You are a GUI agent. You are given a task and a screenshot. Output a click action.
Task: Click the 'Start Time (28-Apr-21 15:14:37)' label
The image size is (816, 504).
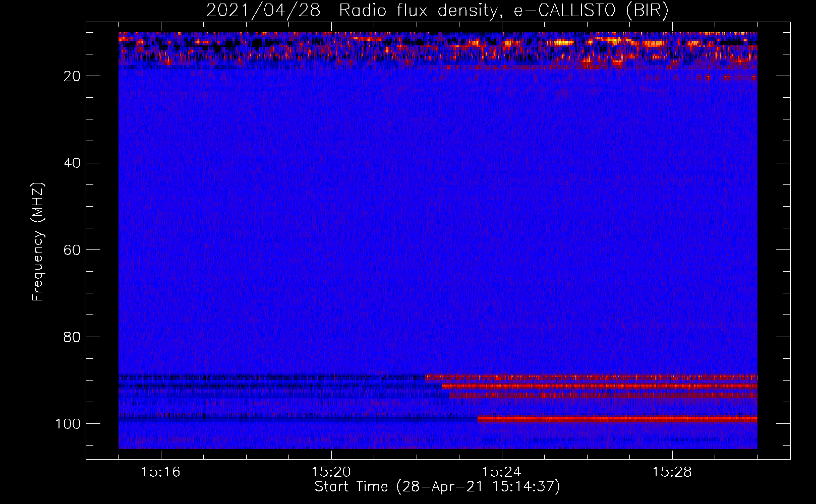[x=437, y=487]
